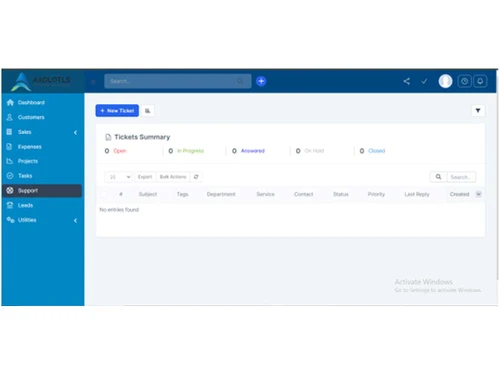Screen dimensions: 500x375
Task: Click the Axolotls logo in the header
Action: [41, 81]
